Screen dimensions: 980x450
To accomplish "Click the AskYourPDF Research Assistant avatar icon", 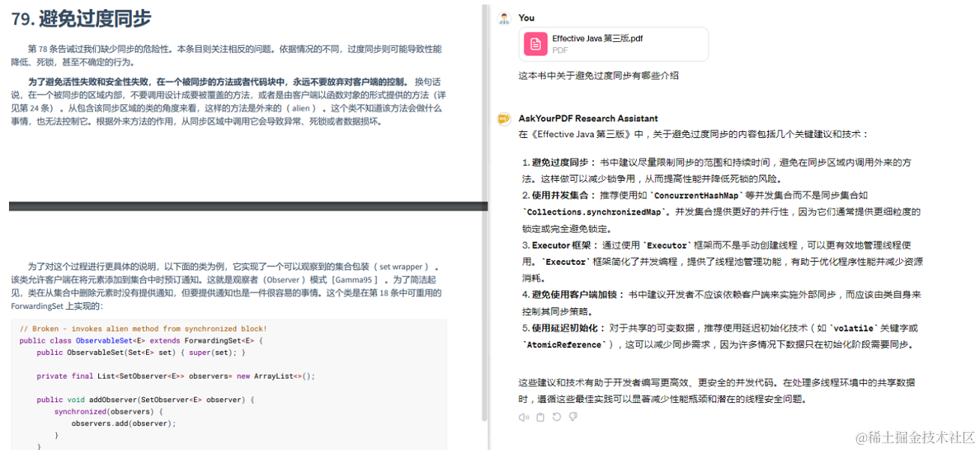I will (x=504, y=118).
